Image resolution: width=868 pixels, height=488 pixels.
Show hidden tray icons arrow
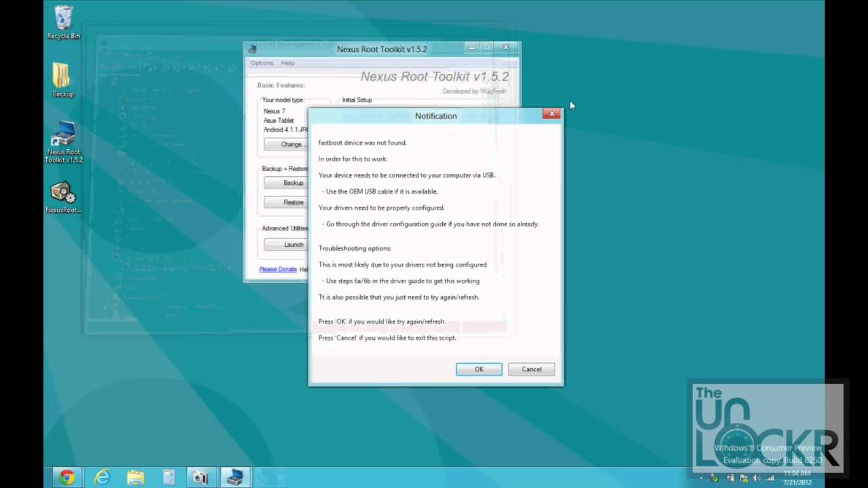tap(702, 478)
